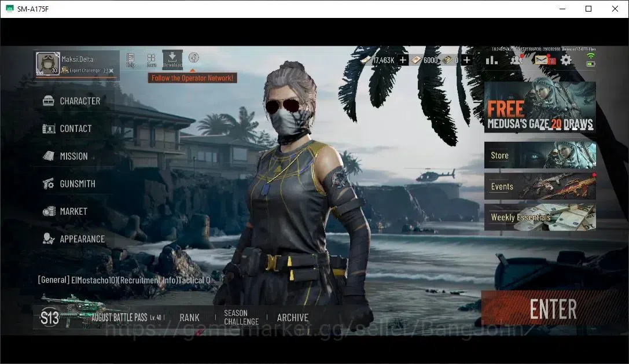Click the Follow the Operator Network tooltip
This screenshot has height=364, width=629.
click(193, 78)
